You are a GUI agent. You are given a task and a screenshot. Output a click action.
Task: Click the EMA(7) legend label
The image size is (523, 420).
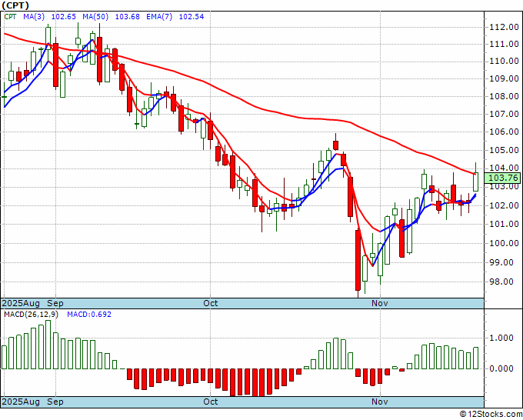(159, 16)
